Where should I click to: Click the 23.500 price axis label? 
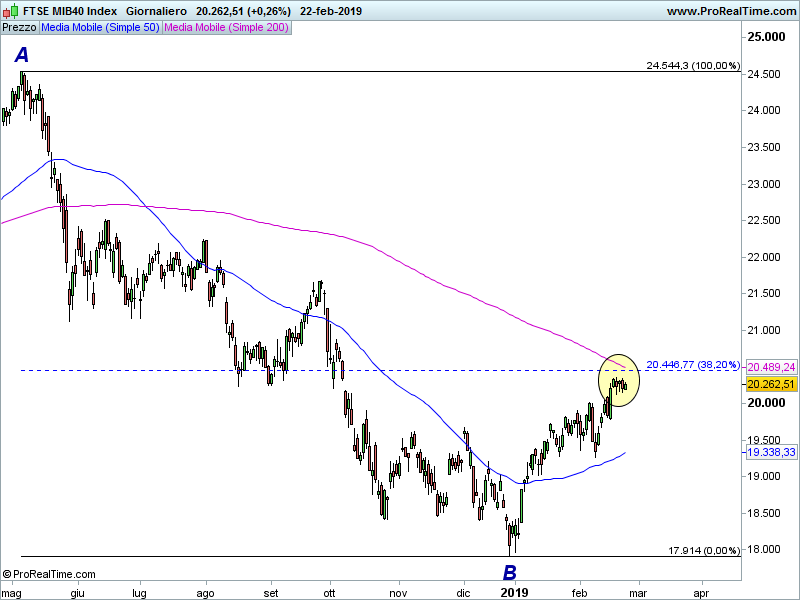[x=764, y=147]
